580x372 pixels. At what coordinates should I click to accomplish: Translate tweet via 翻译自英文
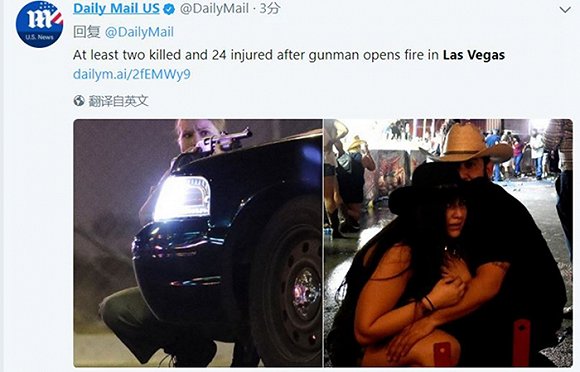coord(118,101)
